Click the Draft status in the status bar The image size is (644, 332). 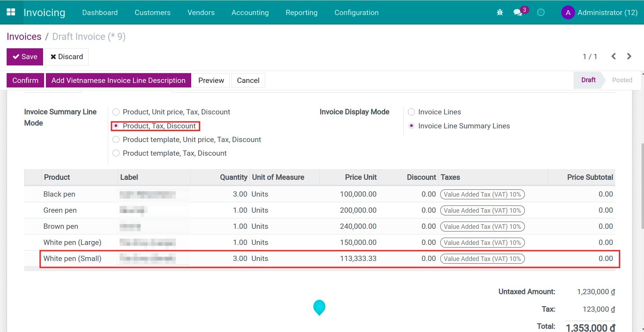pyautogui.click(x=588, y=80)
